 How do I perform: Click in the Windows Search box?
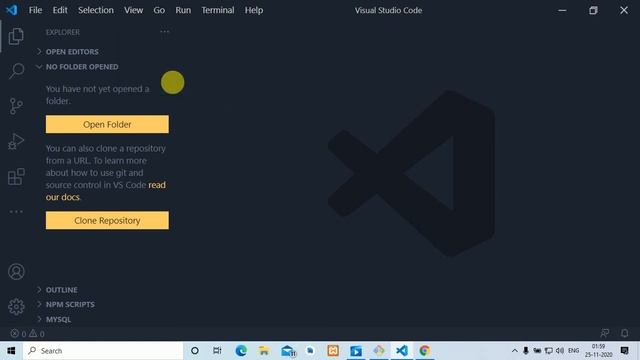click(x=103, y=351)
